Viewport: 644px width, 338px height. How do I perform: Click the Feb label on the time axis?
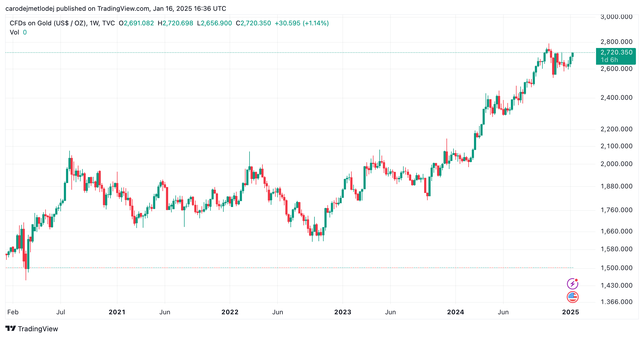point(13,312)
